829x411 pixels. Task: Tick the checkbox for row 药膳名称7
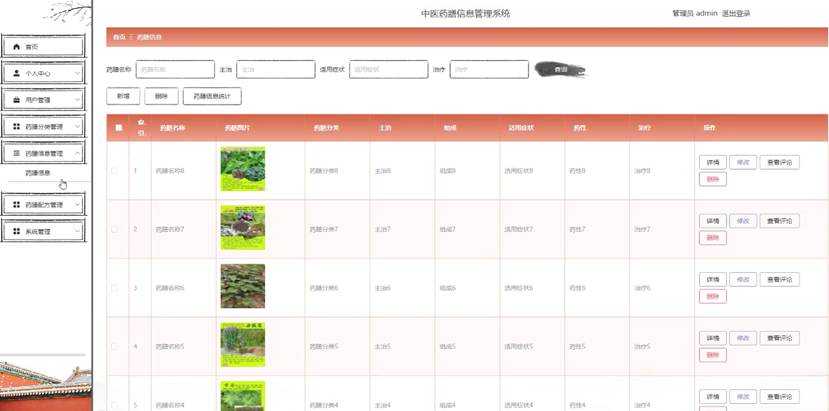point(115,229)
